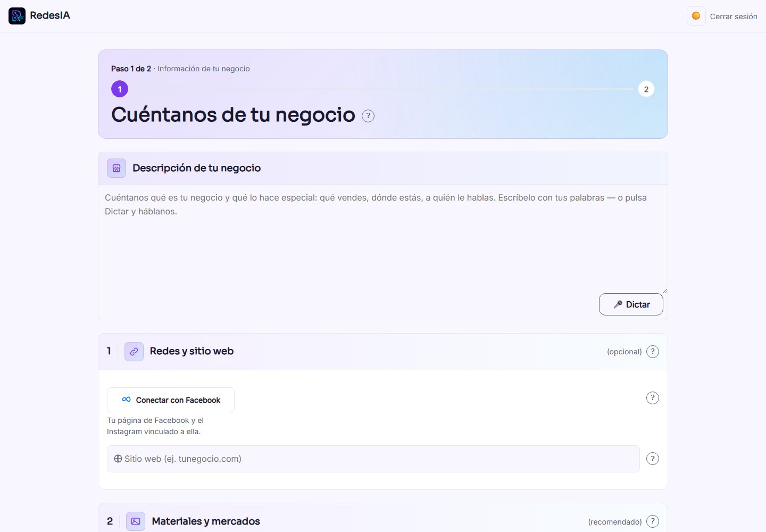Go to step 2 circle
The height and width of the screenshot is (532, 766).
pos(646,89)
